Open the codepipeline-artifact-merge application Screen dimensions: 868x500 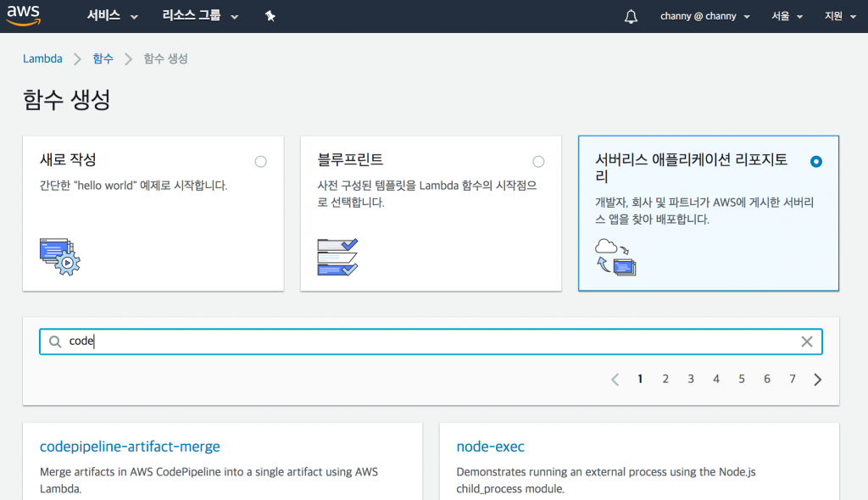point(130,447)
